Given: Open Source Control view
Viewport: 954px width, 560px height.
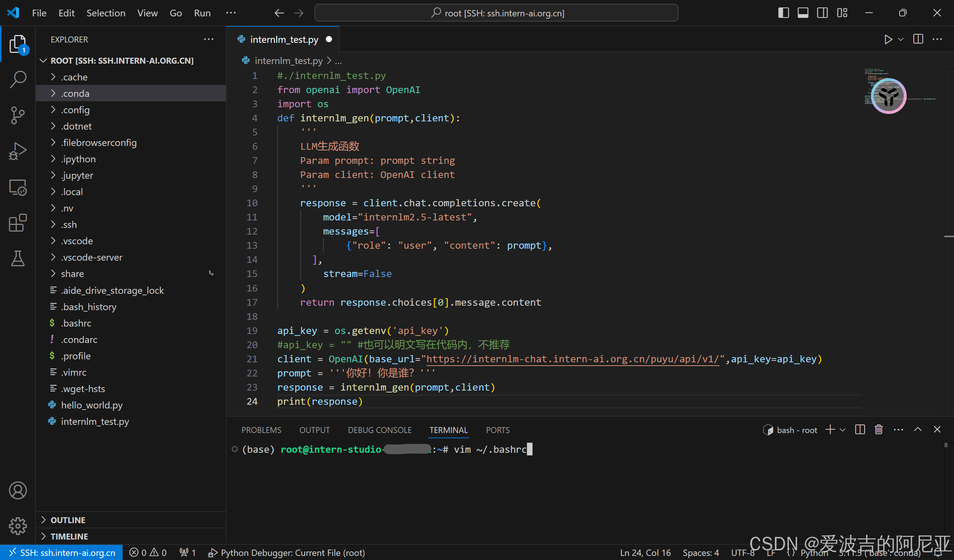Looking at the screenshot, I should click(18, 115).
